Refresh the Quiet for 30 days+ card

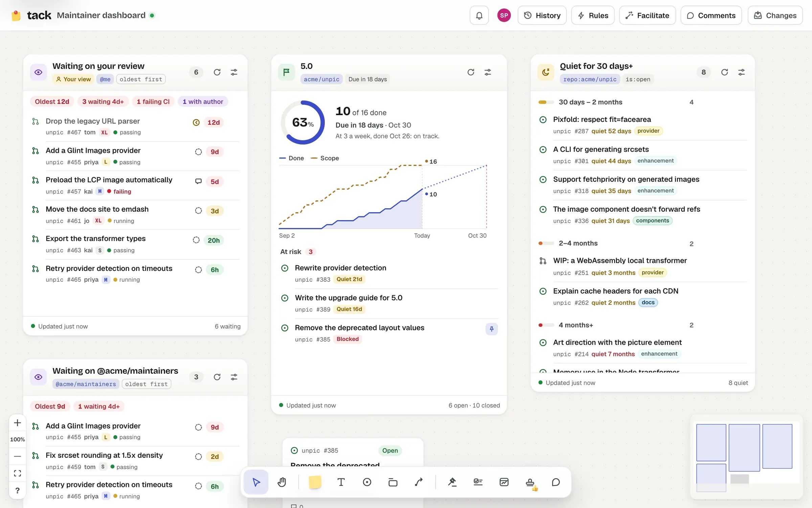coord(725,72)
